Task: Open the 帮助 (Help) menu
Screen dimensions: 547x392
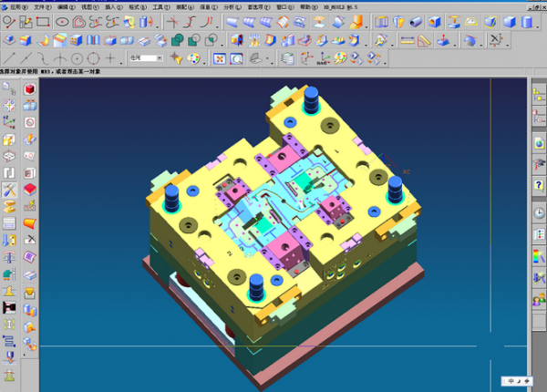Action: point(309,7)
